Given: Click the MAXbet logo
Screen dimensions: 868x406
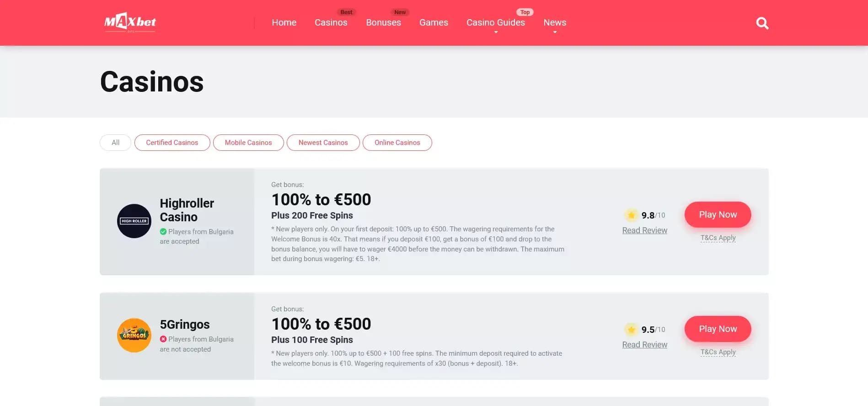Looking at the screenshot, I should click(x=130, y=22).
